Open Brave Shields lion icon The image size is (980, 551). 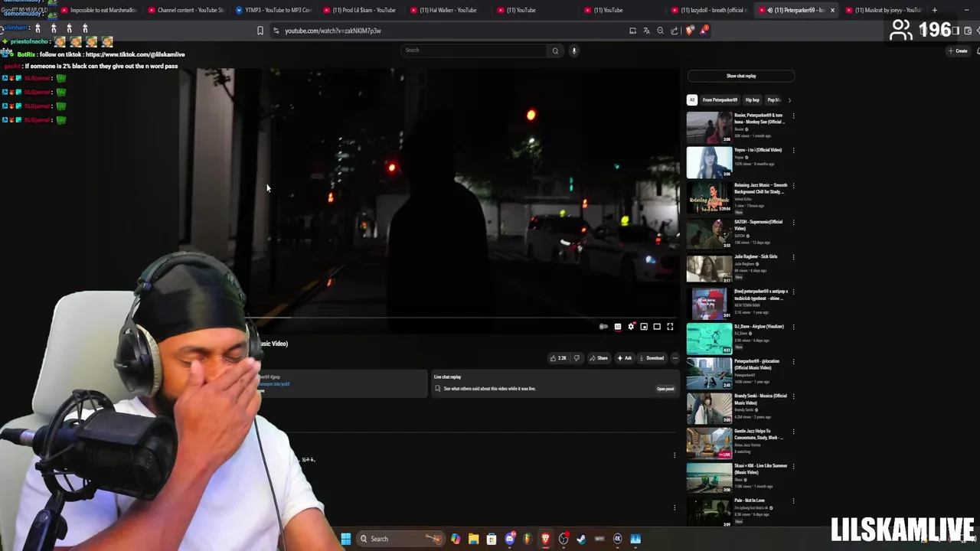pos(690,31)
